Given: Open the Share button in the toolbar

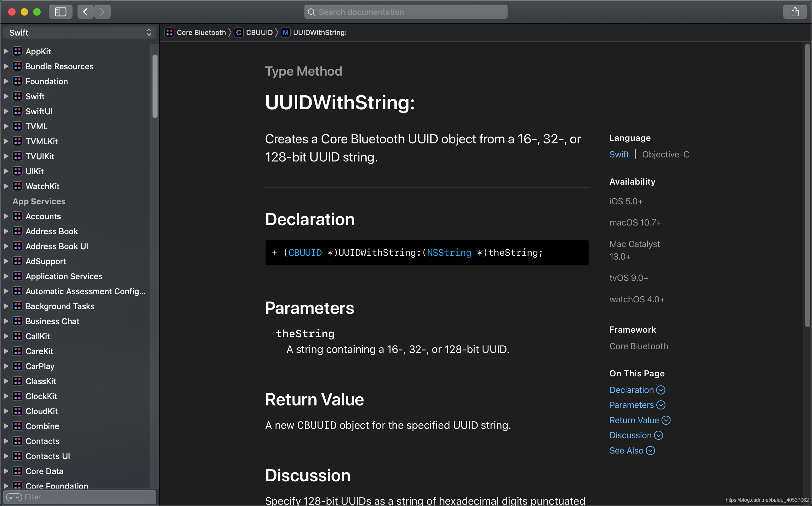Looking at the screenshot, I should point(794,12).
